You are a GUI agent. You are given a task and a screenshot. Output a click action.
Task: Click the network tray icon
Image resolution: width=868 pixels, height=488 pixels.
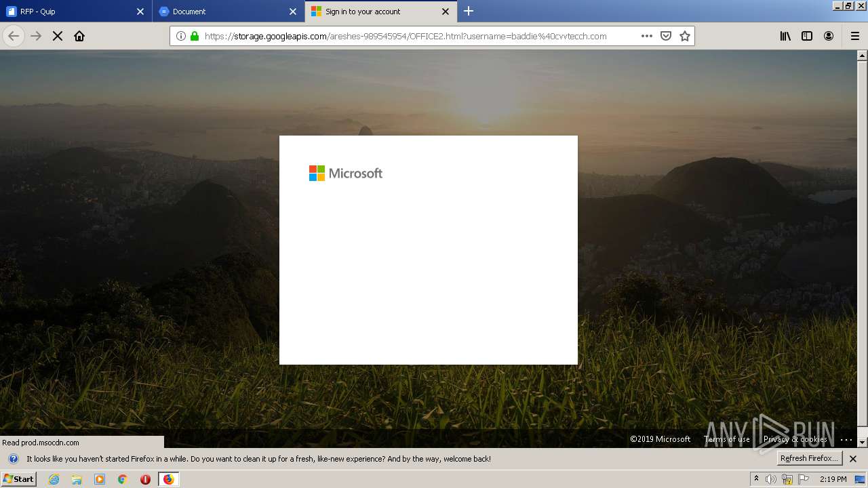click(787, 479)
